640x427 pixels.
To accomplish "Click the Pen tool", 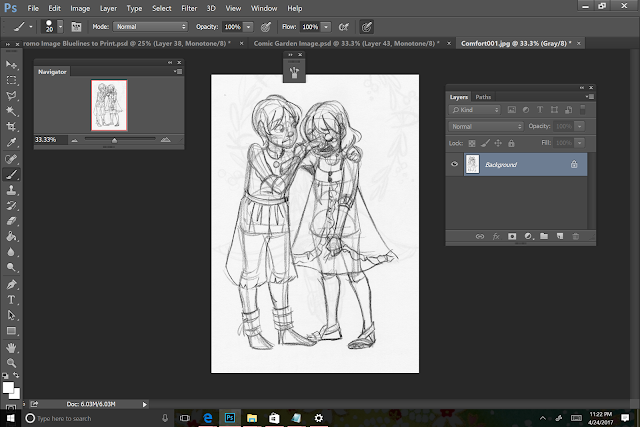I will [11, 283].
